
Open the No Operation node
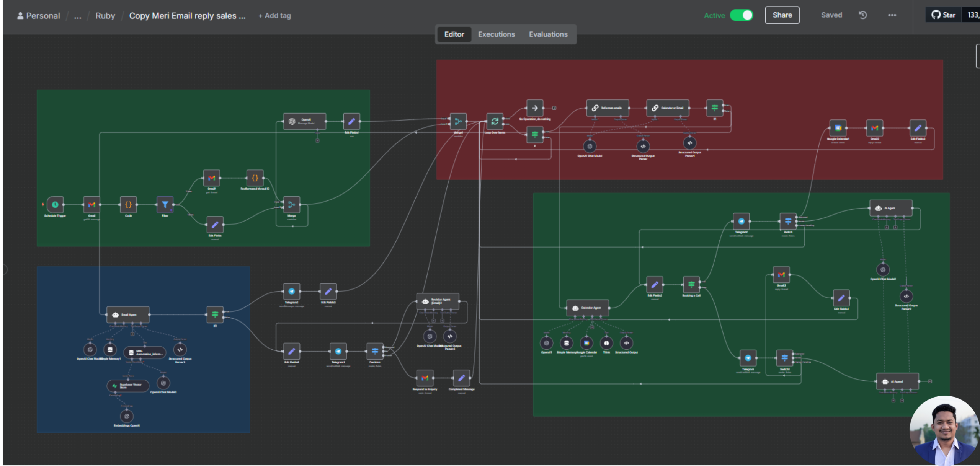coord(535,108)
